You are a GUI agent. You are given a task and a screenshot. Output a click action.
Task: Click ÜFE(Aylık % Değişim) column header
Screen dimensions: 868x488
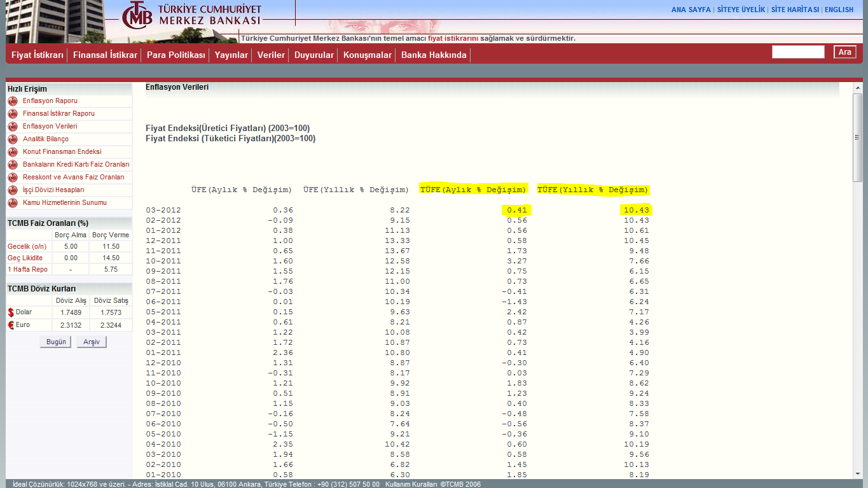pyautogui.click(x=242, y=190)
